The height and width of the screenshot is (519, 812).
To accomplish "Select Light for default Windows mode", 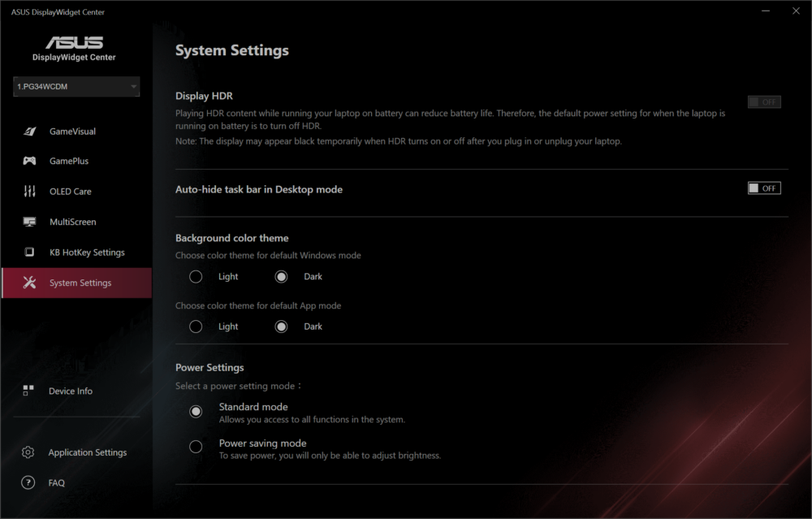I will click(196, 277).
